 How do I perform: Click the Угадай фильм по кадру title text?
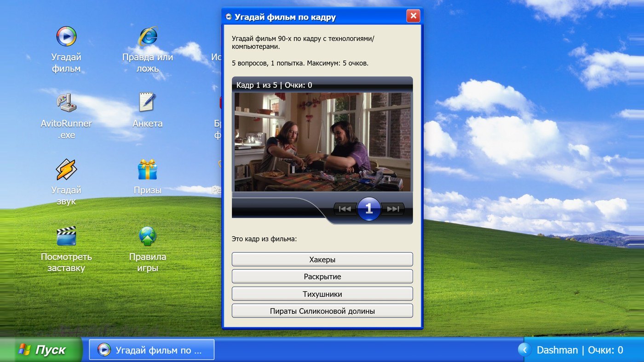click(285, 17)
